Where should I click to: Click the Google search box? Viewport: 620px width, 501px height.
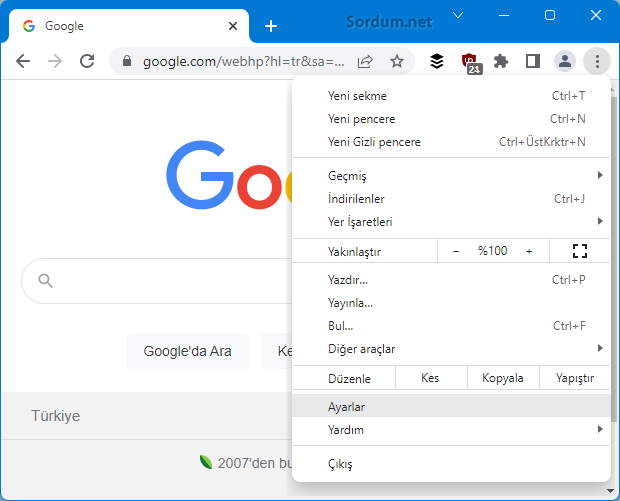pyautogui.click(x=157, y=281)
